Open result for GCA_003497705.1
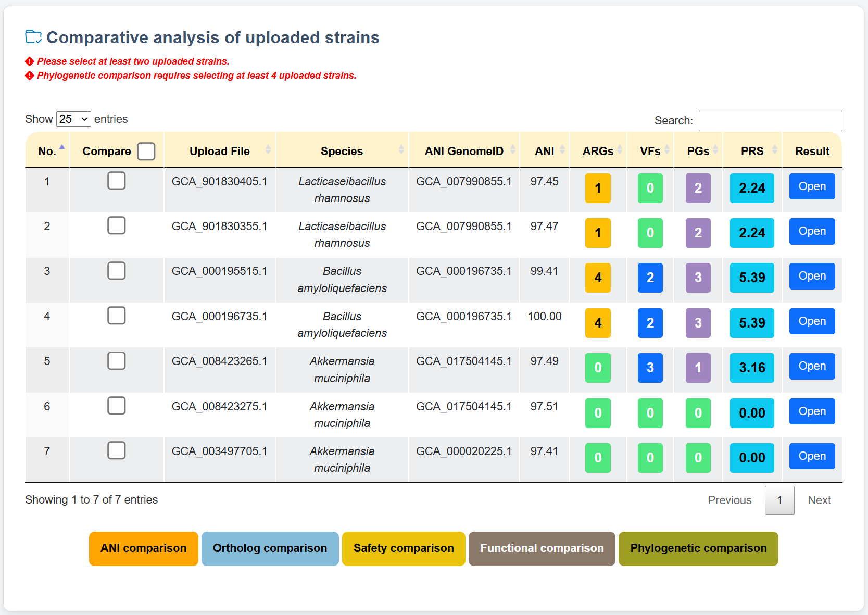This screenshot has height=615, width=868. click(x=811, y=457)
